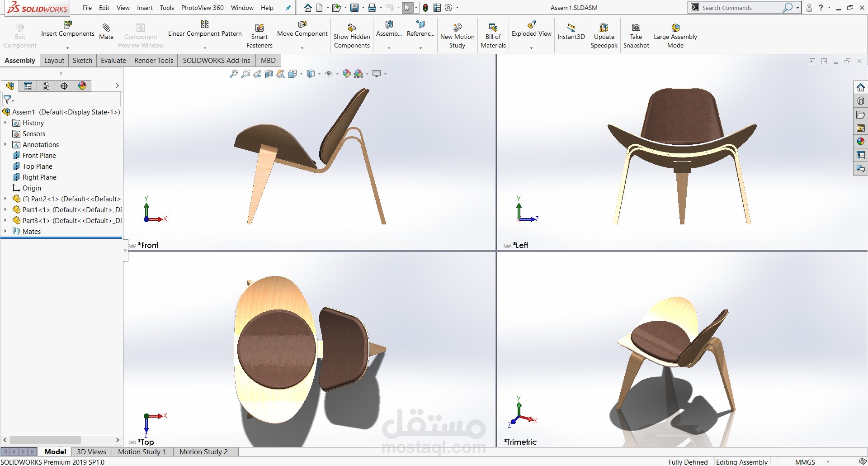
Task: Activate Move Component tool
Action: click(x=302, y=29)
